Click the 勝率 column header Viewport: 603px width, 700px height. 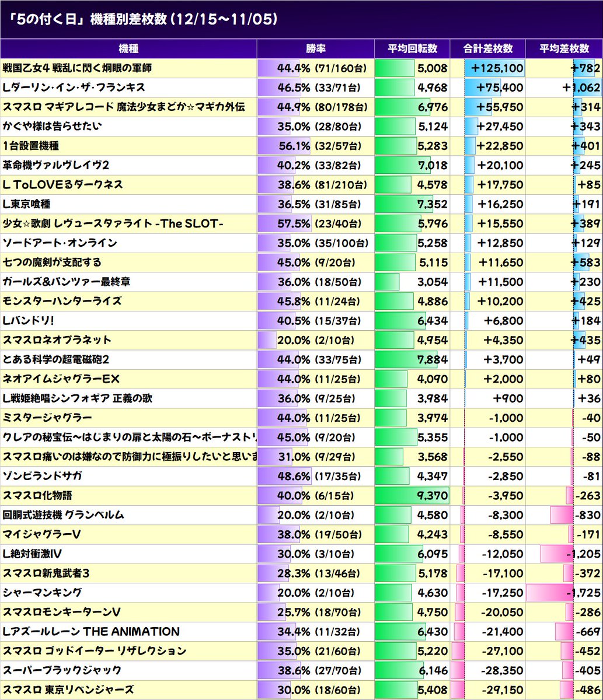(x=316, y=49)
